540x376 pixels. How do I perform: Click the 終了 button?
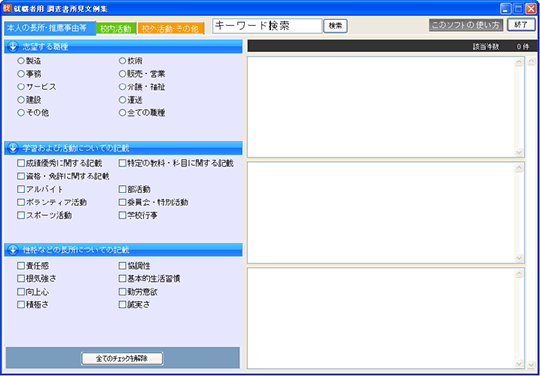tap(521, 25)
